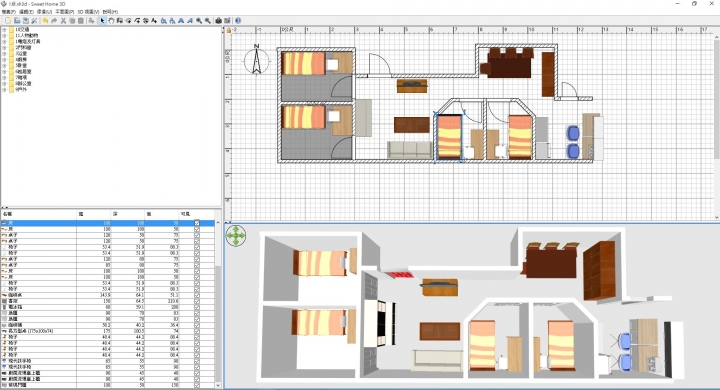Click the Add furniture to home icon
This screenshot has height=390, width=720.
[x=91, y=21]
